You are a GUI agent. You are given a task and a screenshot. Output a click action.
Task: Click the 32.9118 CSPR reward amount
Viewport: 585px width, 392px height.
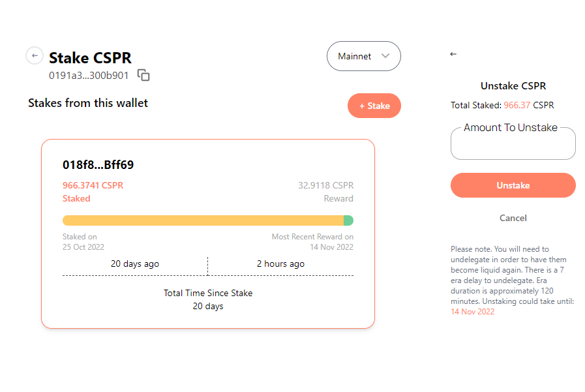click(x=325, y=185)
